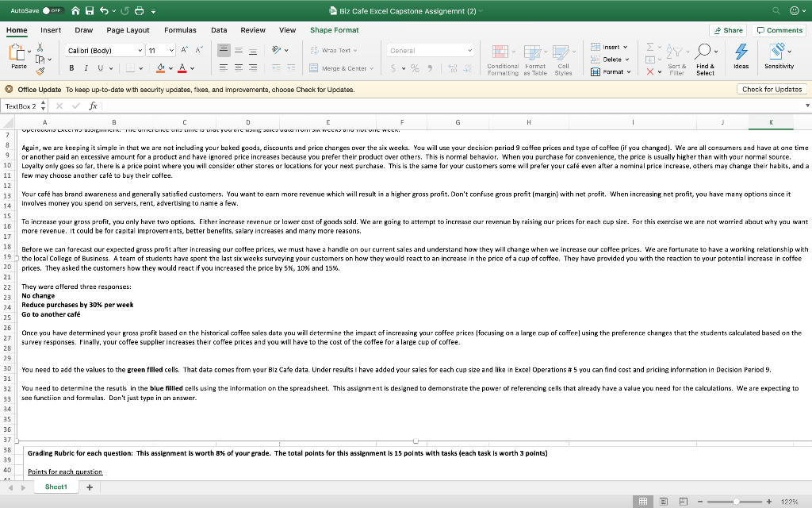
Task: Open the Formulas tab
Action: point(180,30)
